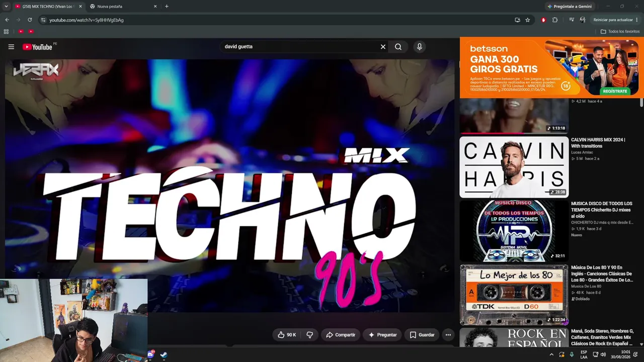Open the Extensions puzzle menu
Viewport: 644px width, 362px height.
pyautogui.click(x=555, y=20)
